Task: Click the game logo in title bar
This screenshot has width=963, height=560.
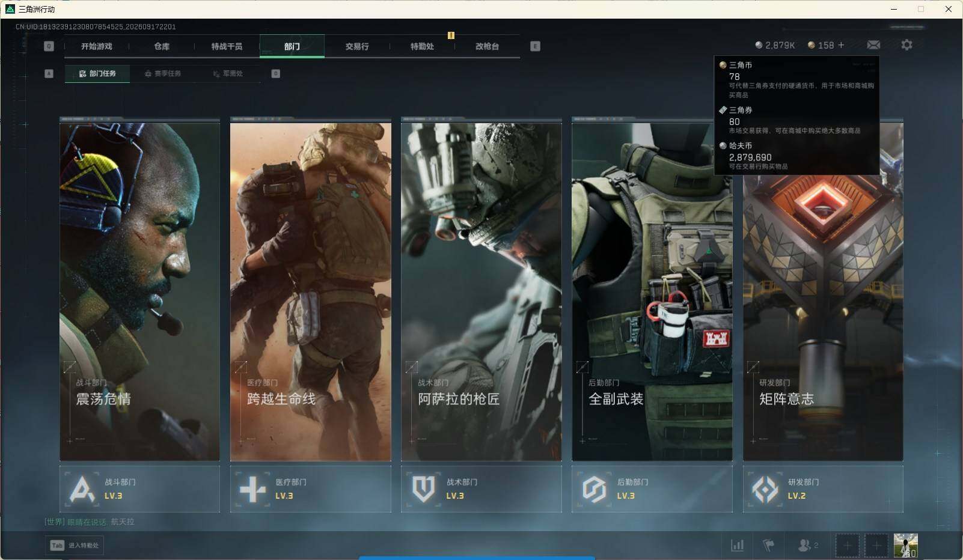Action: (10, 9)
